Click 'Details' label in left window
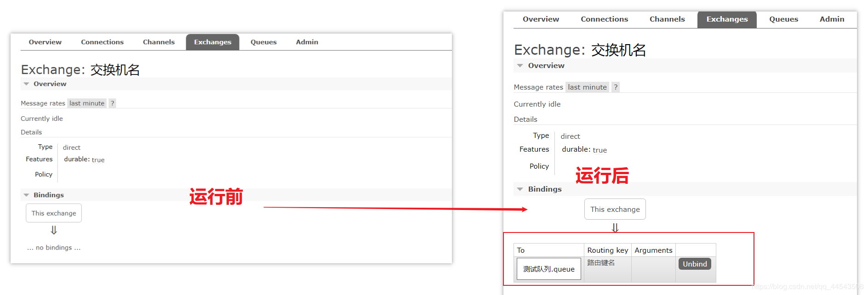 (31, 132)
